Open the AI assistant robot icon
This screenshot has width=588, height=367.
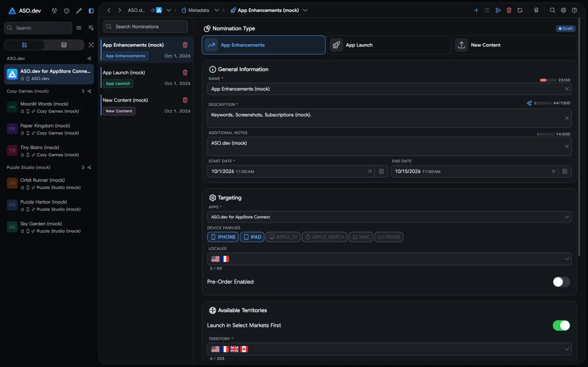click(536, 10)
